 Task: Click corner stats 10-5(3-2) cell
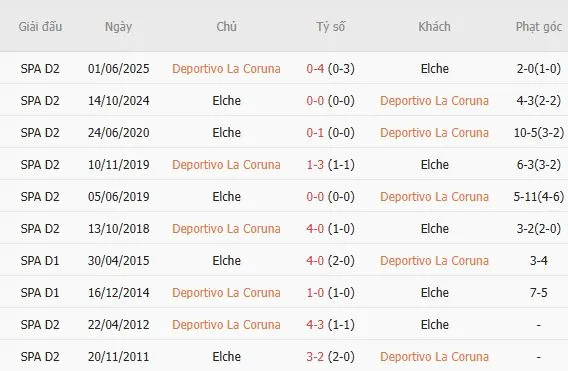[x=539, y=133]
